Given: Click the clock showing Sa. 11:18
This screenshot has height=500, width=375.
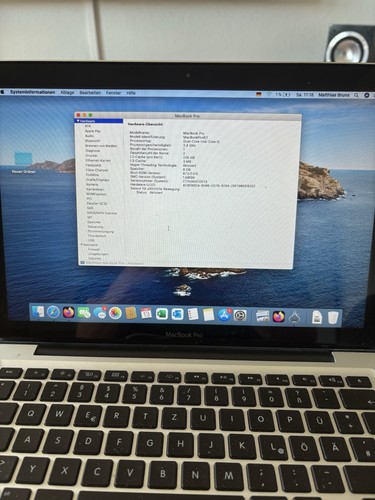Looking at the screenshot, I should 305,95.
